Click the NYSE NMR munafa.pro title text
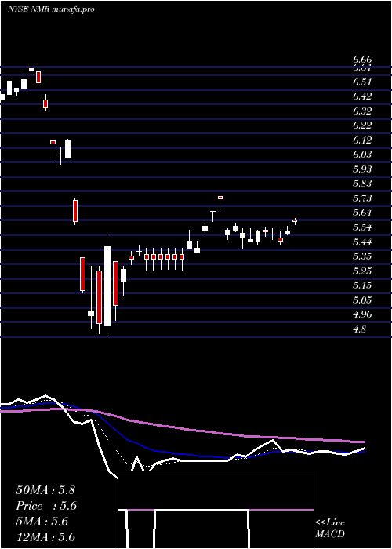 coord(51,9)
